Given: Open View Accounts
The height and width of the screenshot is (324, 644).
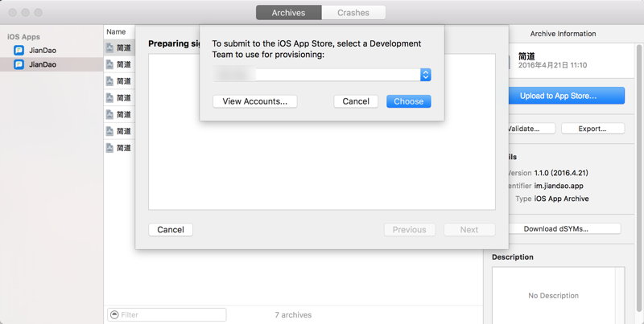Looking at the screenshot, I should pos(255,101).
